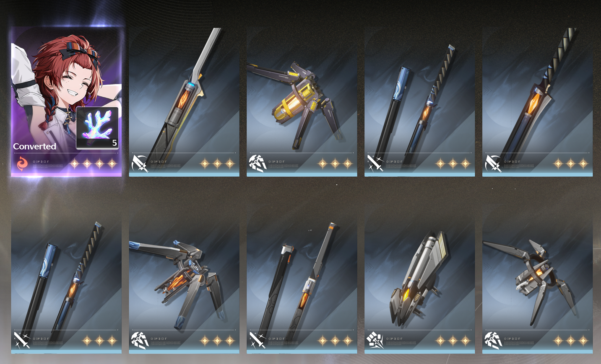Click the gauntlets icon on the orange-core mechanical claw card
601x364 pixels.
pyautogui.click(x=140, y=341)
